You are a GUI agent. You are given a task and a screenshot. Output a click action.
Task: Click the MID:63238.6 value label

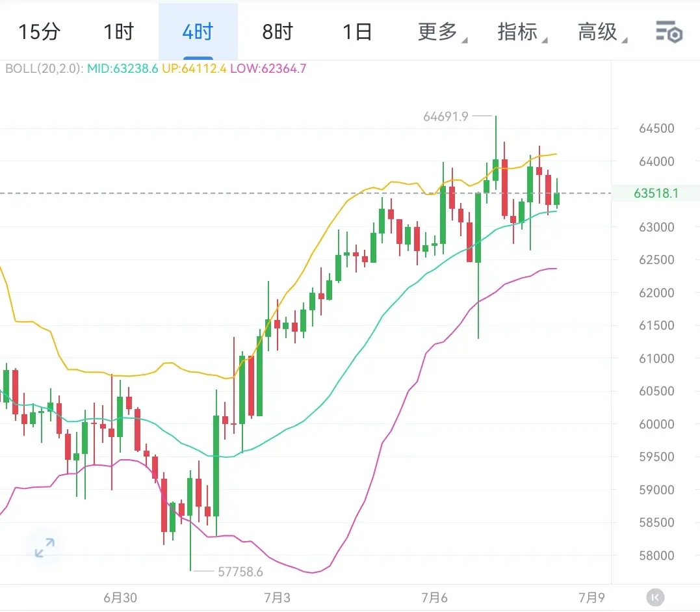click(x=123, y=69)
